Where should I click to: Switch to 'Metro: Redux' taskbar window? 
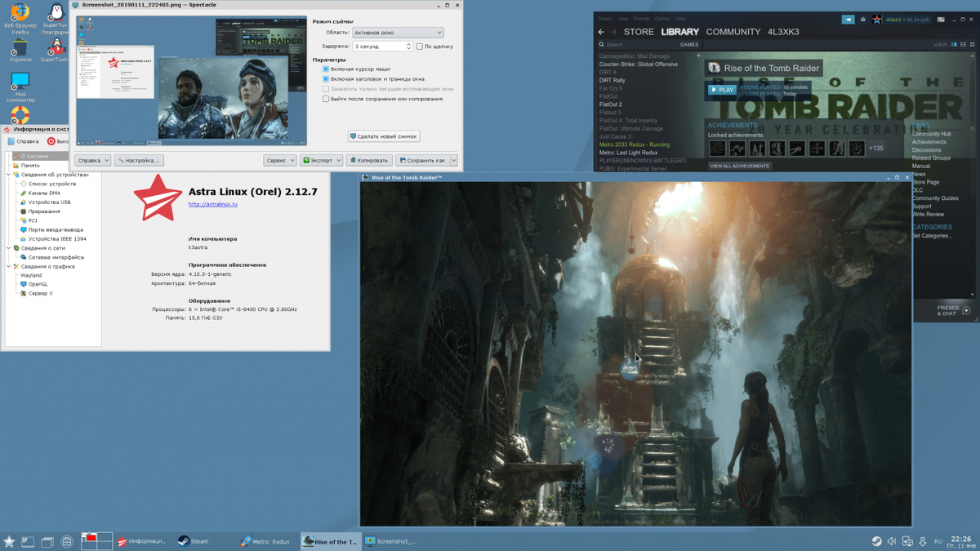pyautogui.click(x=265, y=541)
